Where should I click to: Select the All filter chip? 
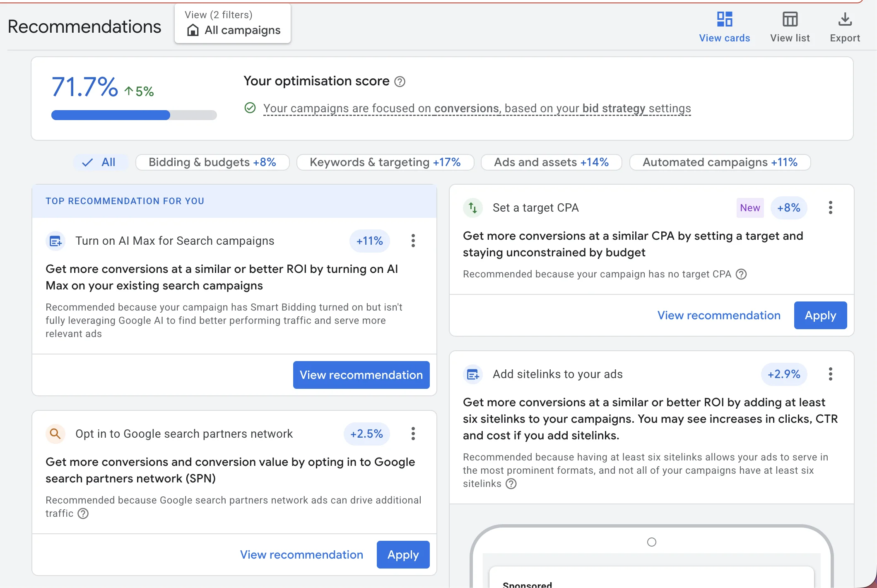[x=101, y=162]
